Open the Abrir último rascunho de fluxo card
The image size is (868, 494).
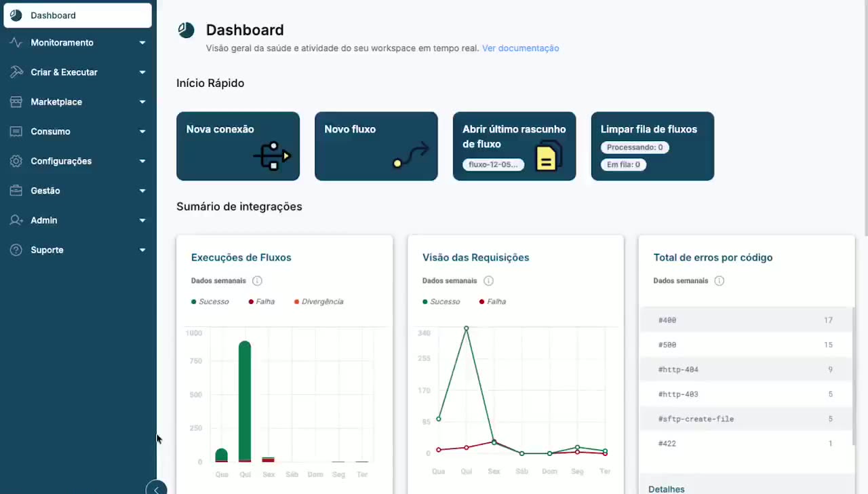pos(515,146)
